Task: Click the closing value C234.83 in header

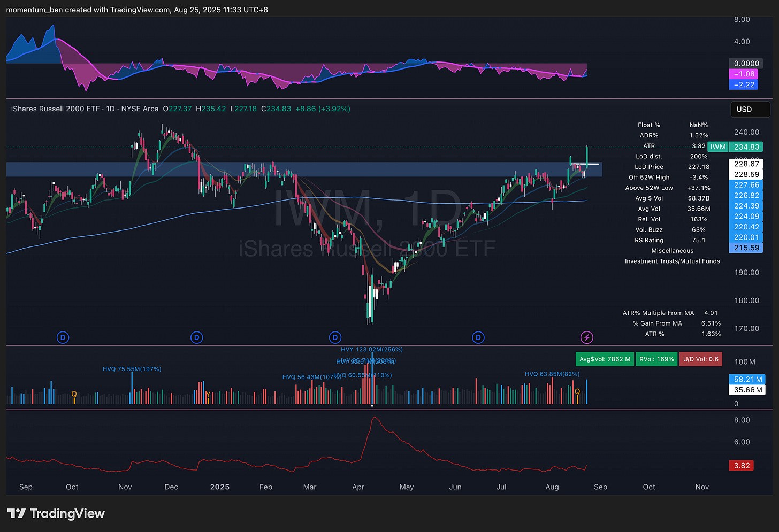Action: [x=276, y=109]
